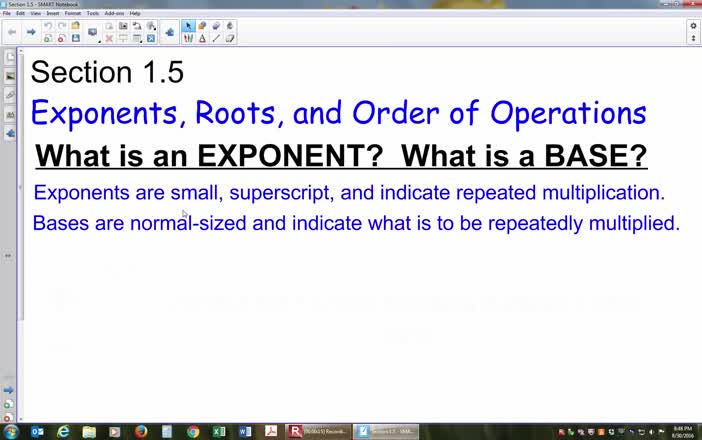The image size is (702, 440).
Task: Open the Insert menu
Action: pos(52,13)
